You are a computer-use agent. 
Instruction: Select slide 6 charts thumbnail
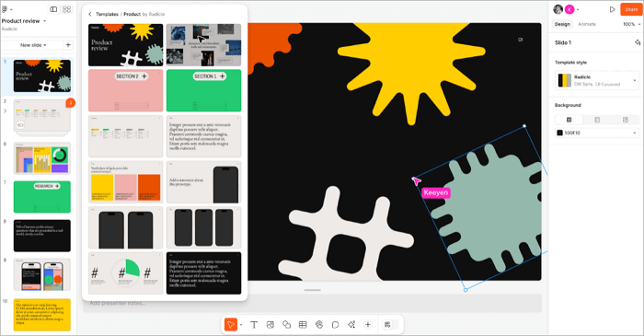click(42, 158)
